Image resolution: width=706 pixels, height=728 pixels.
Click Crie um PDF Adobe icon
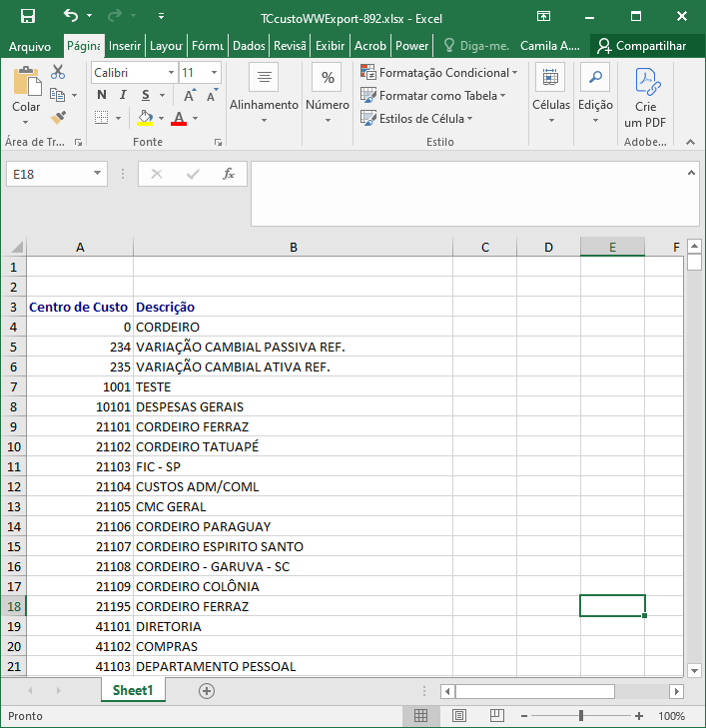[x=646, y=99]
